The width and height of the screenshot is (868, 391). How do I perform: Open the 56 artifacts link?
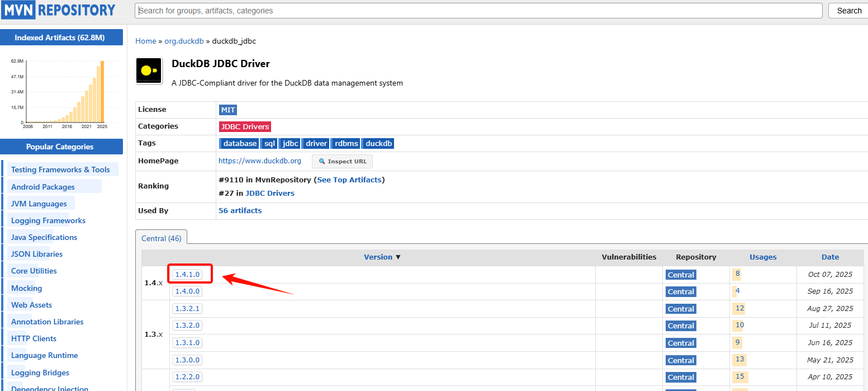(240, 211)
